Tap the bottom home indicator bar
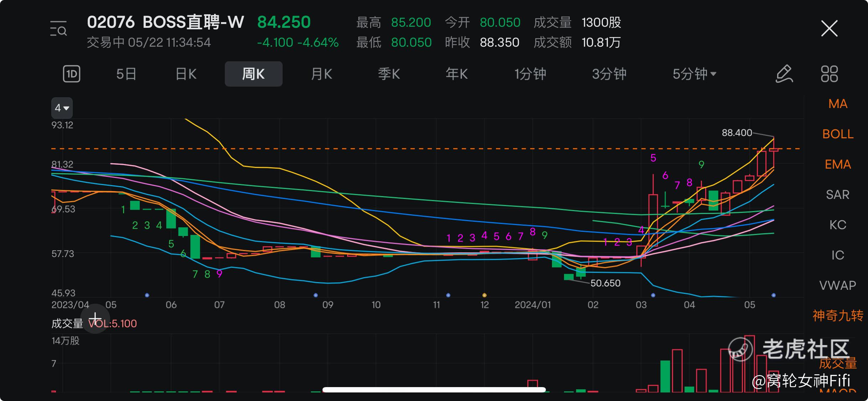The width and height of the screenshot is (868, 401). (434, 390)
